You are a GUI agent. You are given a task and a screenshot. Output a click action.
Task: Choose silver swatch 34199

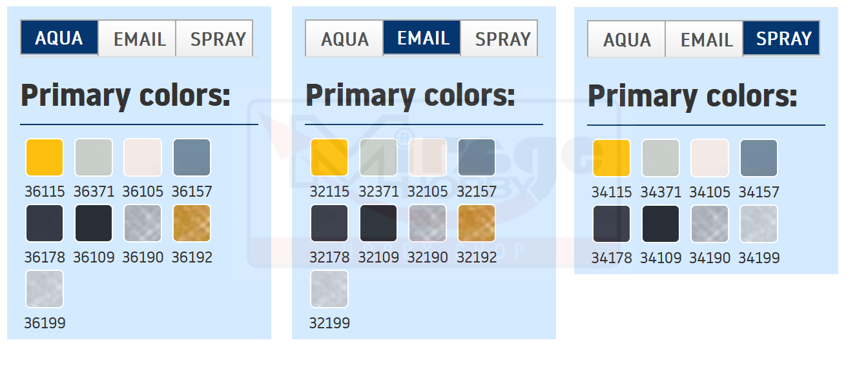pyautogui.click(x=759, y=224)
